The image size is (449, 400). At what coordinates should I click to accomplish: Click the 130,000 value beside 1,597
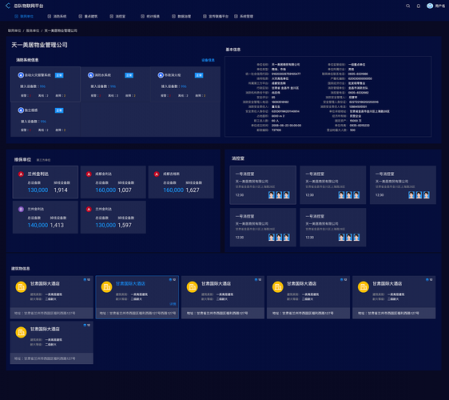[106, 225]
